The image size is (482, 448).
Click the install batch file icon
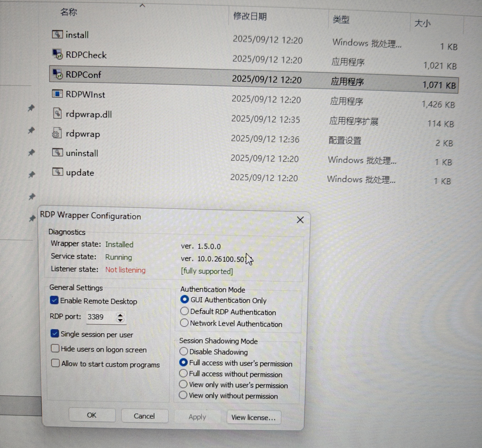[57, 34]
